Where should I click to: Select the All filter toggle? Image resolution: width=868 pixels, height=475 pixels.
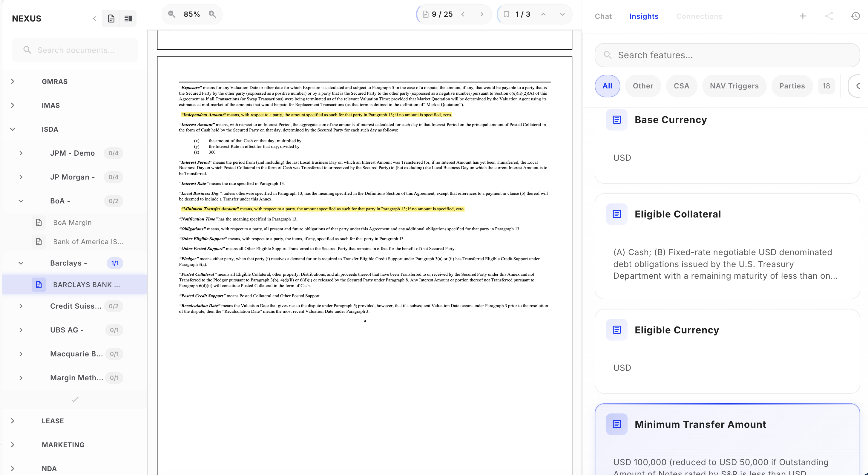click(607, 86)
